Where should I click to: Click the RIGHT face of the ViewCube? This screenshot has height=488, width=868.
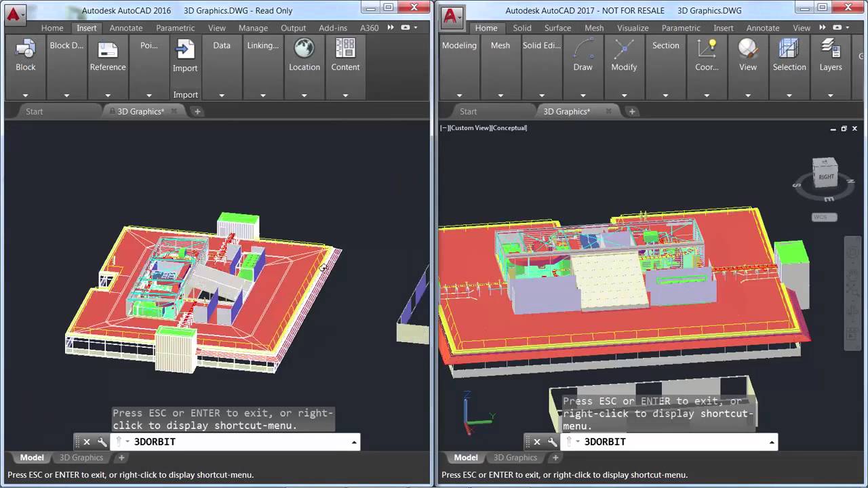(825, 176)
